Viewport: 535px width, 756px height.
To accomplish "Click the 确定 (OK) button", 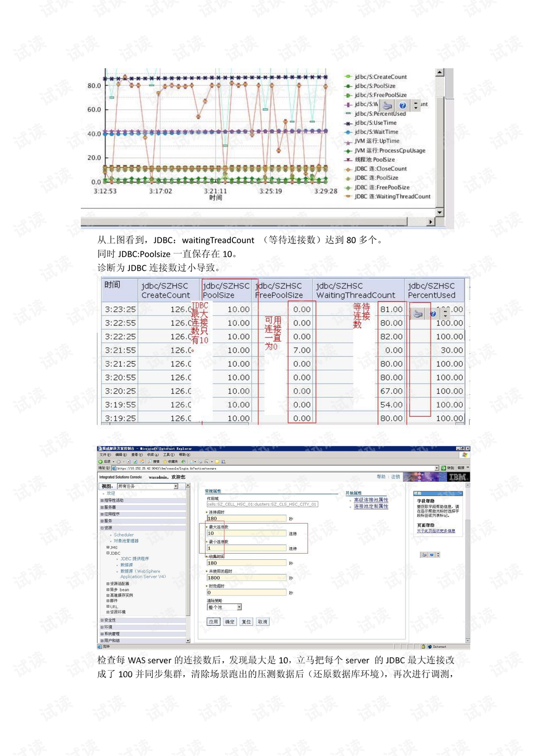I will 230,622.
